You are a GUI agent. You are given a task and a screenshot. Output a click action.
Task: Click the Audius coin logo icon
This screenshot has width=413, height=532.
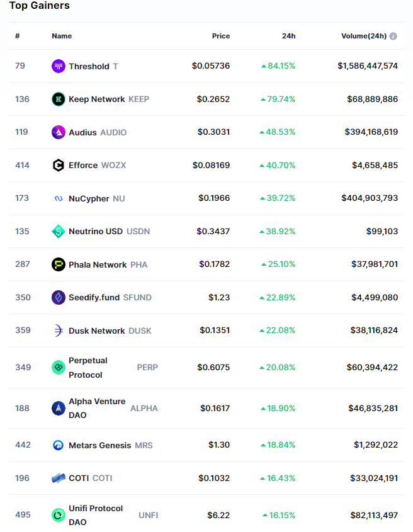tap(59, 132)
